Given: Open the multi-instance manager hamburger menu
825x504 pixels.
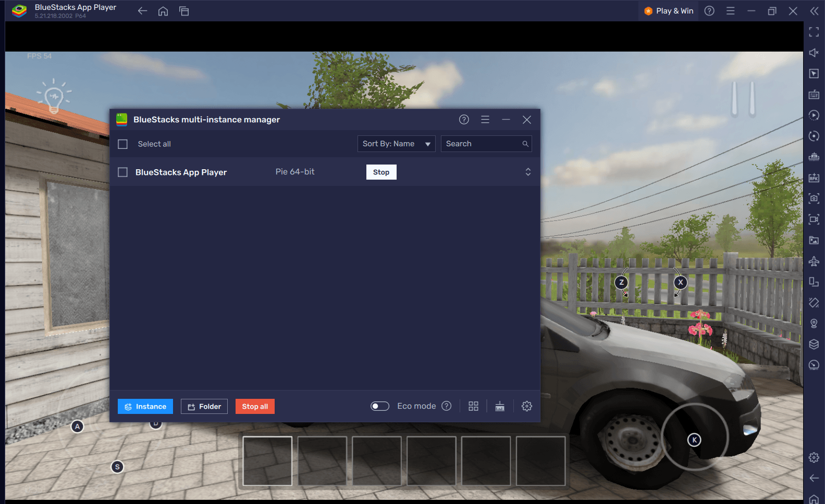Looking at the screenshot, I should [x=485, y=120].
